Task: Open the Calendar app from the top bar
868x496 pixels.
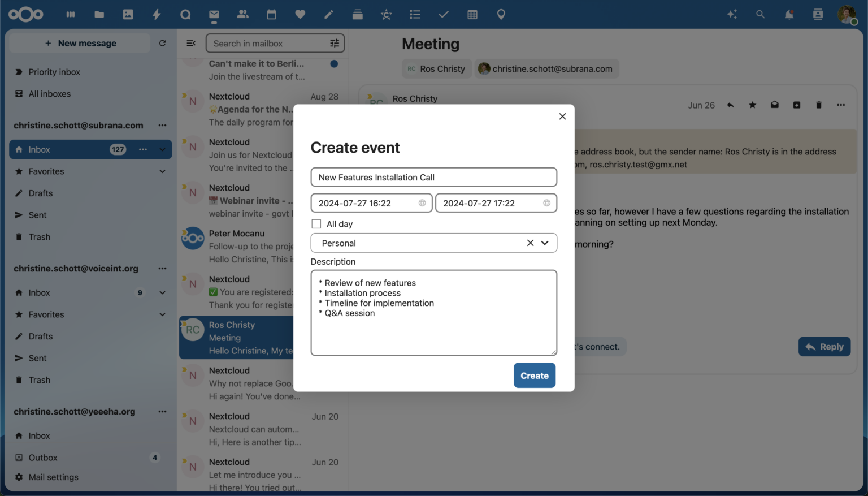Action: (x=271, y=14)
